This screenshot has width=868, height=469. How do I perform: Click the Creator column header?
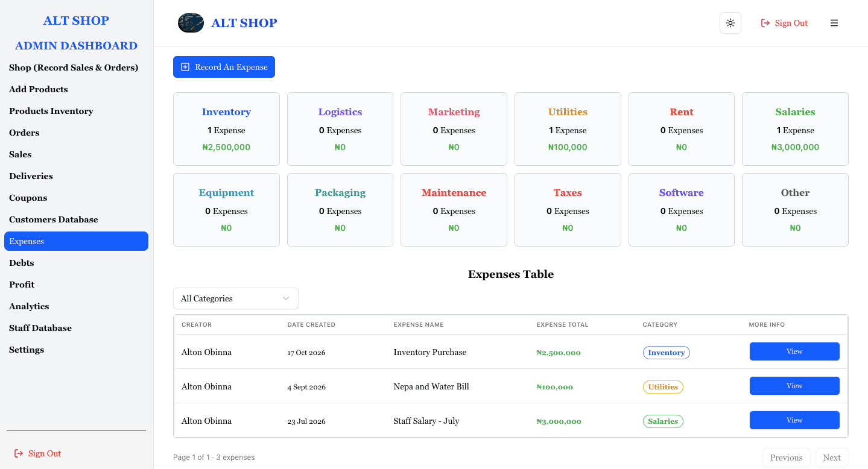(197, 324)
